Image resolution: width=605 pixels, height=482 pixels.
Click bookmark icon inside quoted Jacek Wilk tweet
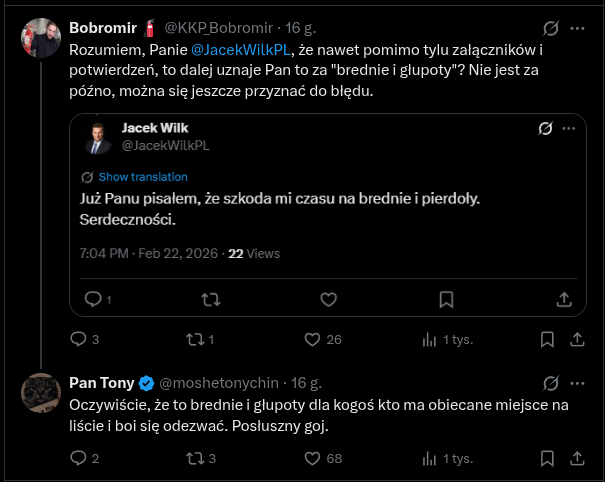(x=447, y=298)
